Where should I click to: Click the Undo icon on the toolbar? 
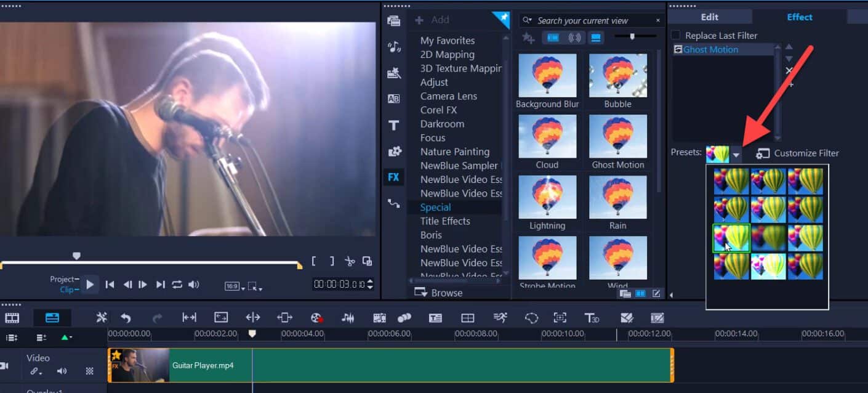click(x=126, y=317)
